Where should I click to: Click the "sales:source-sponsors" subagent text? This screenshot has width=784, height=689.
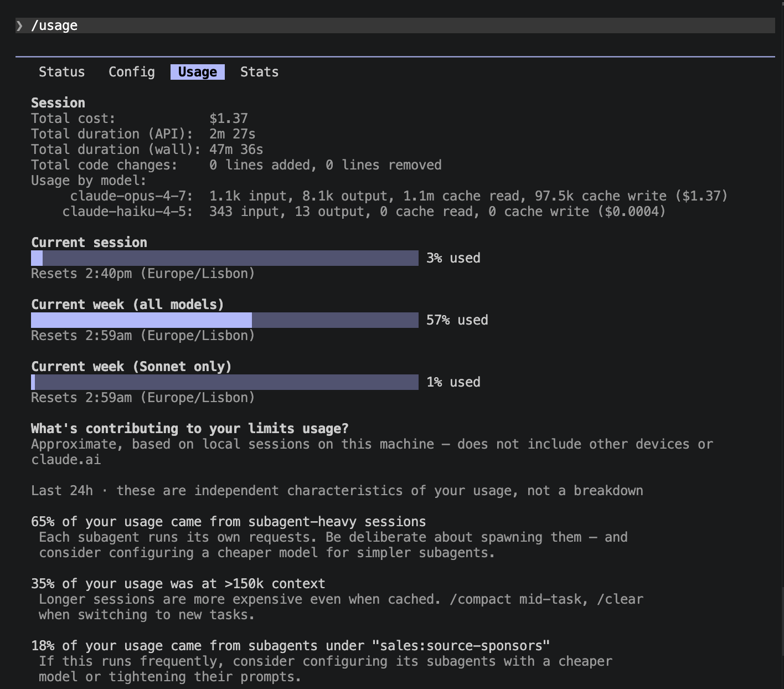[x=461, y=646]
